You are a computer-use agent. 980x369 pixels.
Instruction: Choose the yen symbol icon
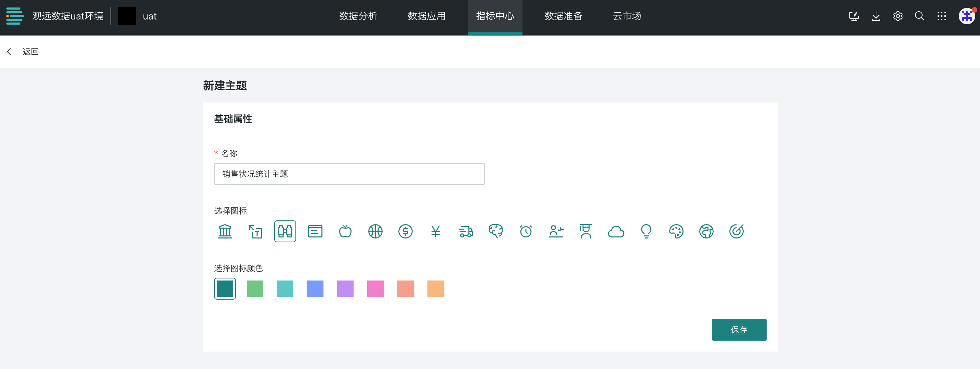point(435,231)
